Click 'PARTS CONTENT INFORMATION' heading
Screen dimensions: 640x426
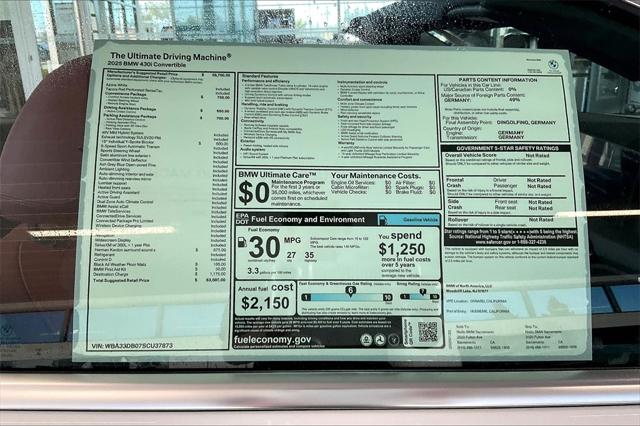point(498,80)
